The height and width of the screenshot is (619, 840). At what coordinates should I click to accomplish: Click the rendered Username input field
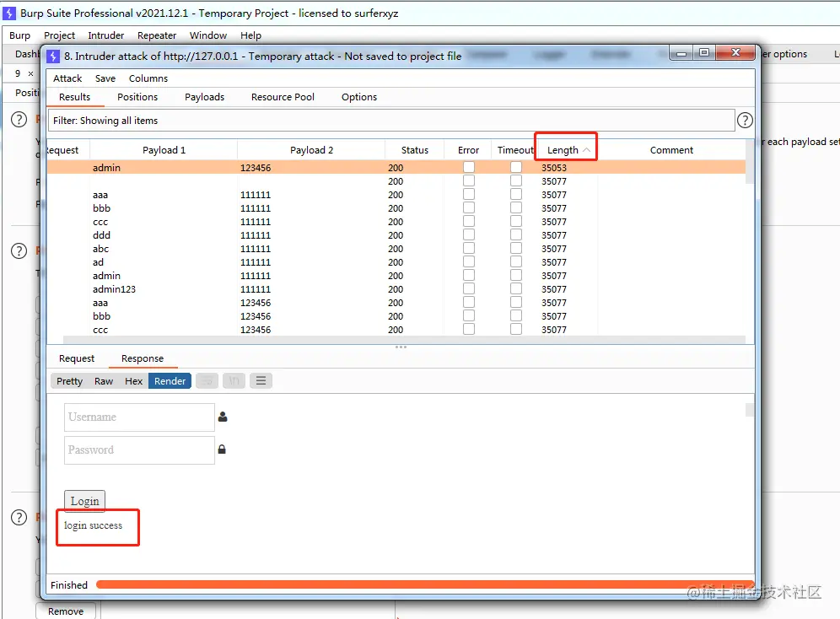[x=139, y=417]
